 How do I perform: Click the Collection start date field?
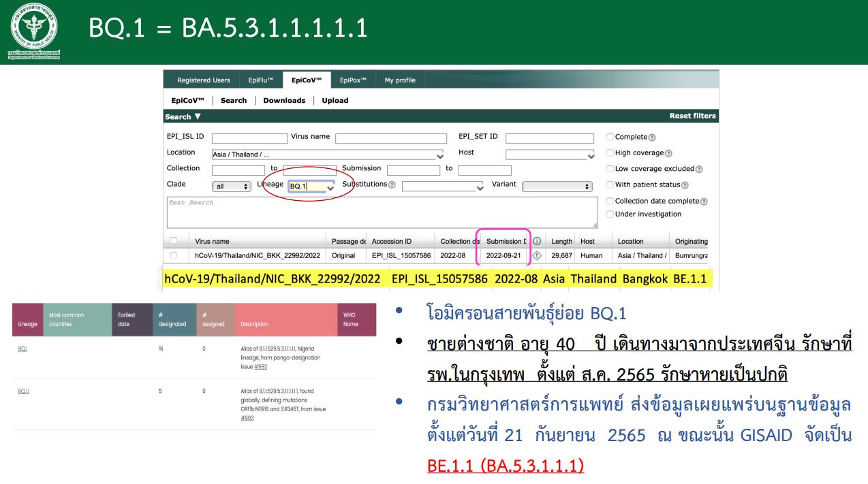coord(238,170)
